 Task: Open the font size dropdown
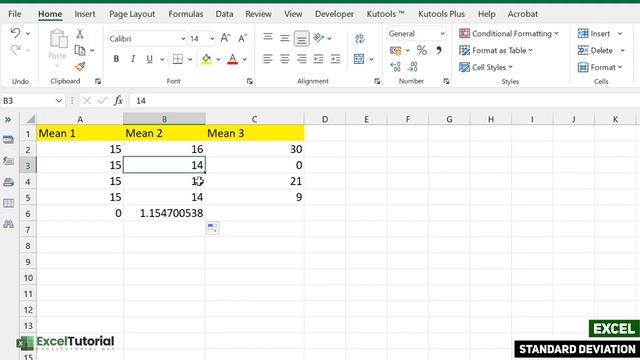[x=212, y=39]
